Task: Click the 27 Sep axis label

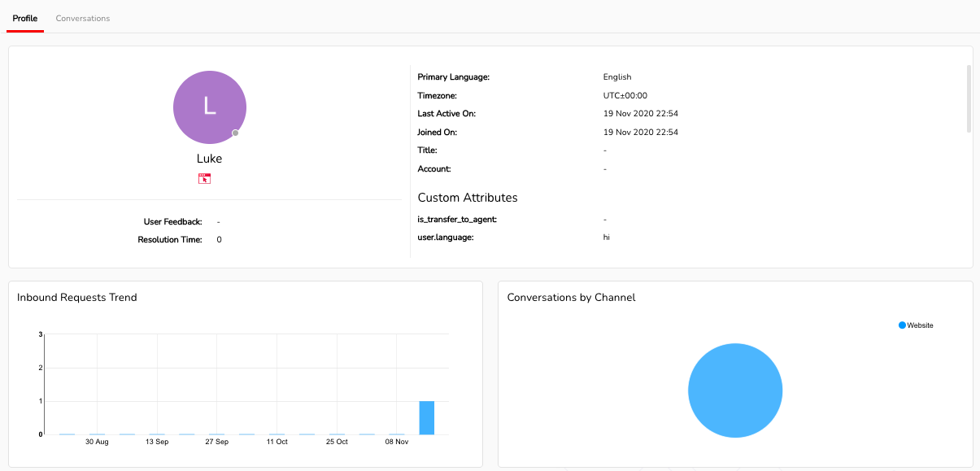Action: click(216, 442)
